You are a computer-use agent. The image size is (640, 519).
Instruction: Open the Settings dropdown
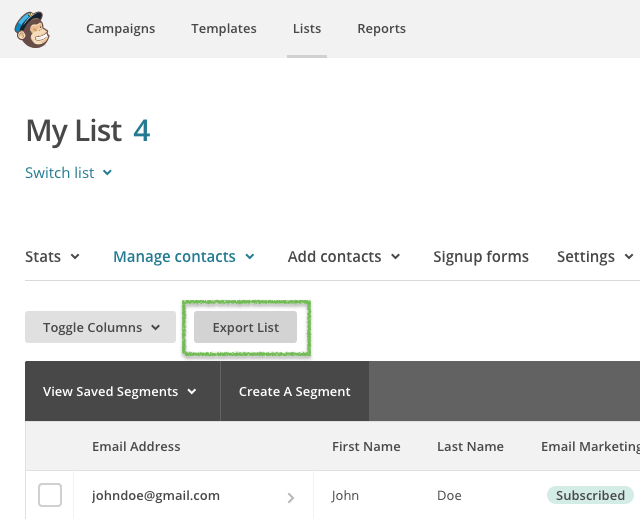[x=595, y=257]
